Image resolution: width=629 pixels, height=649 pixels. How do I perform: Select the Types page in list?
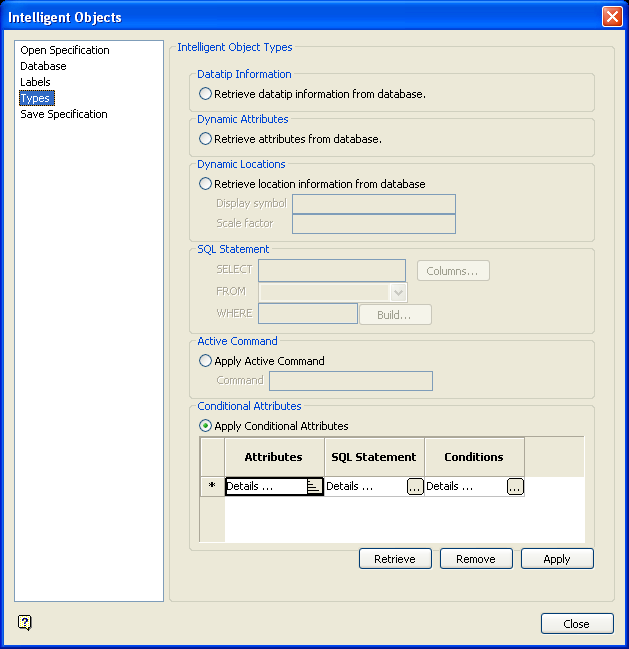[x=36, y=98]
